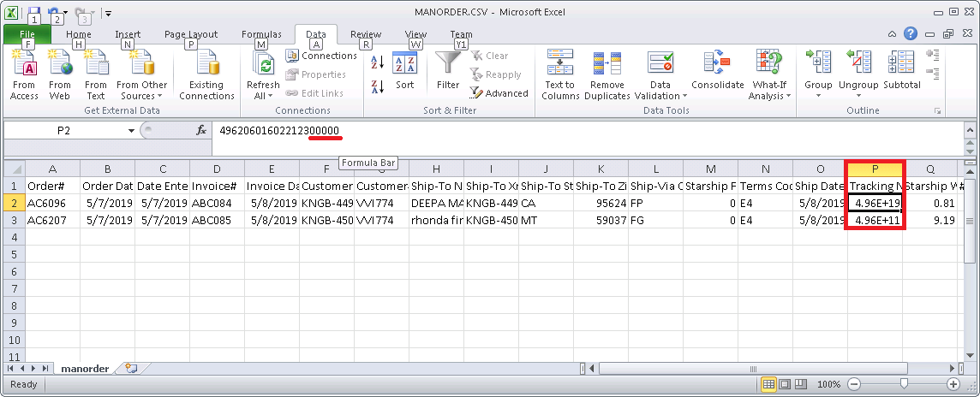Click the manorder sheet tab
The height and width of the screenshot is (397, 980).
84,368
